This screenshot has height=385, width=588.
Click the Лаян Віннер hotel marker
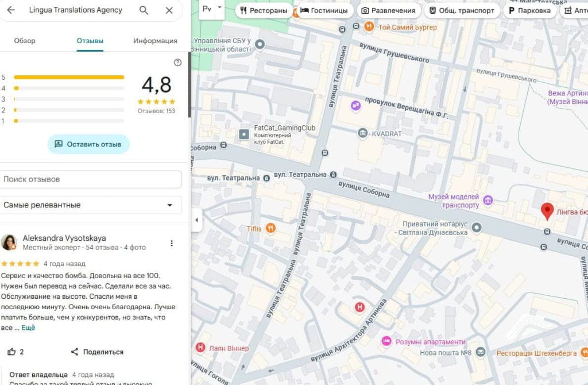point(200,348)
